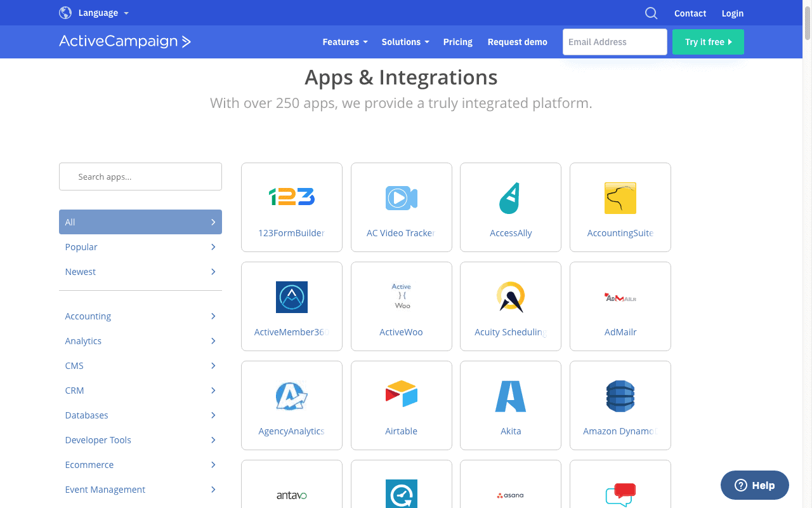Open the ActiveWoo name link
The height and width of the screenshot is (508, 812).
pos(402,332)
